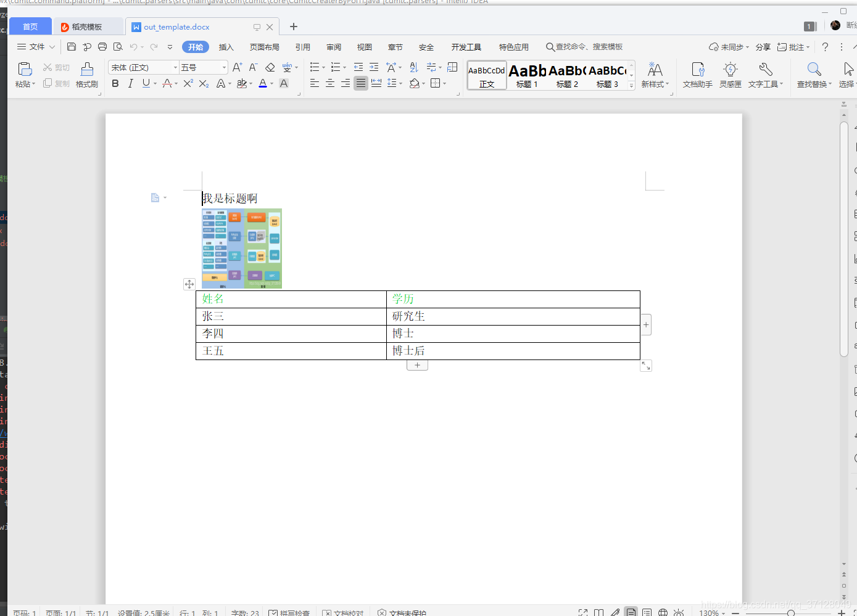Toggle 文档校对 proofreading in status bar
857x616 pixels.
pyautogui.click(x=343, y=613)
